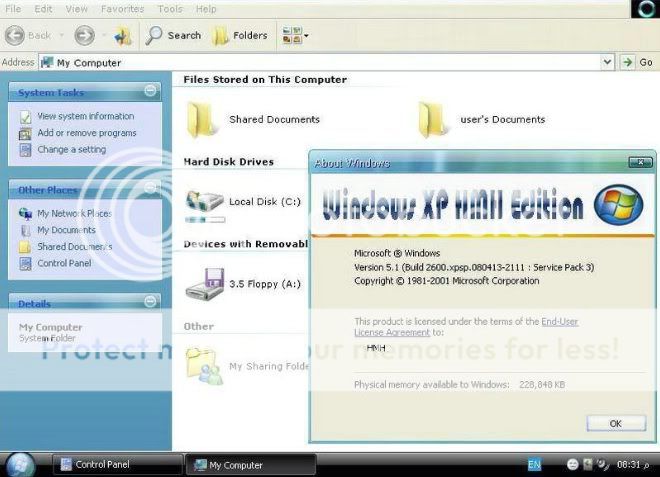The height and width of the screenshot is (477, 660).
Task: Open the Forward history dropdown arrow
Action: [104, 35]
